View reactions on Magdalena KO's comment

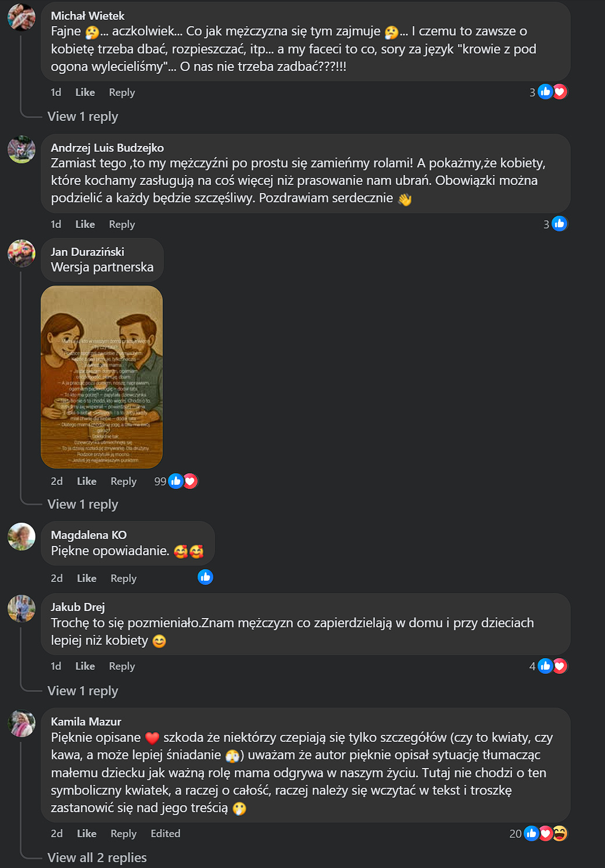click(x=205, y=577)
